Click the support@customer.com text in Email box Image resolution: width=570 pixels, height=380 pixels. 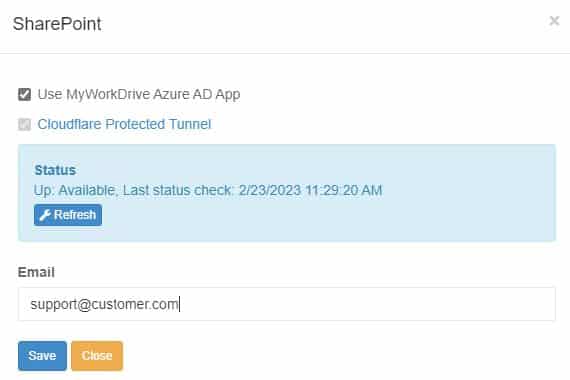[104, 304]
